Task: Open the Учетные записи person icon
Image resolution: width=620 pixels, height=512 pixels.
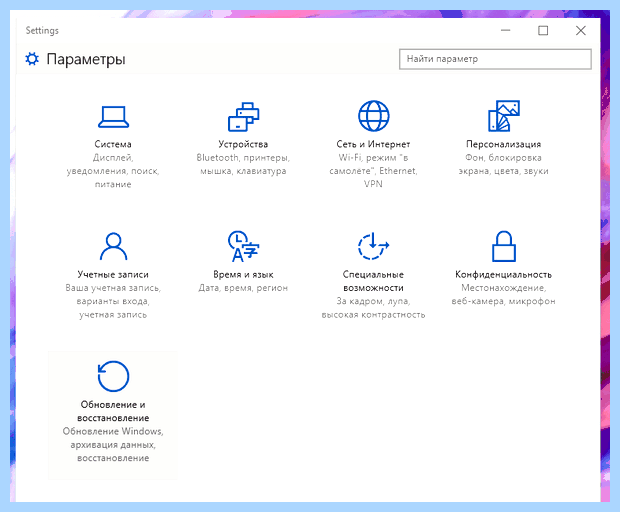Action: (113, 246)
